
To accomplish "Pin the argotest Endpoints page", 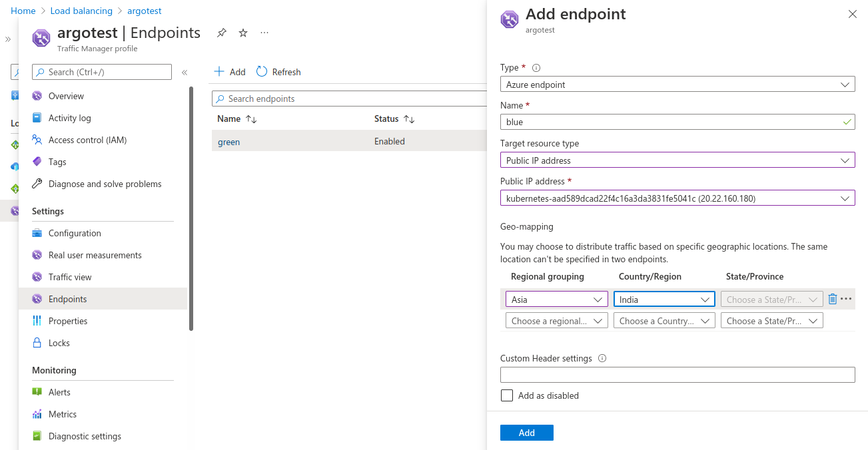I will click(x=222, y=33).
